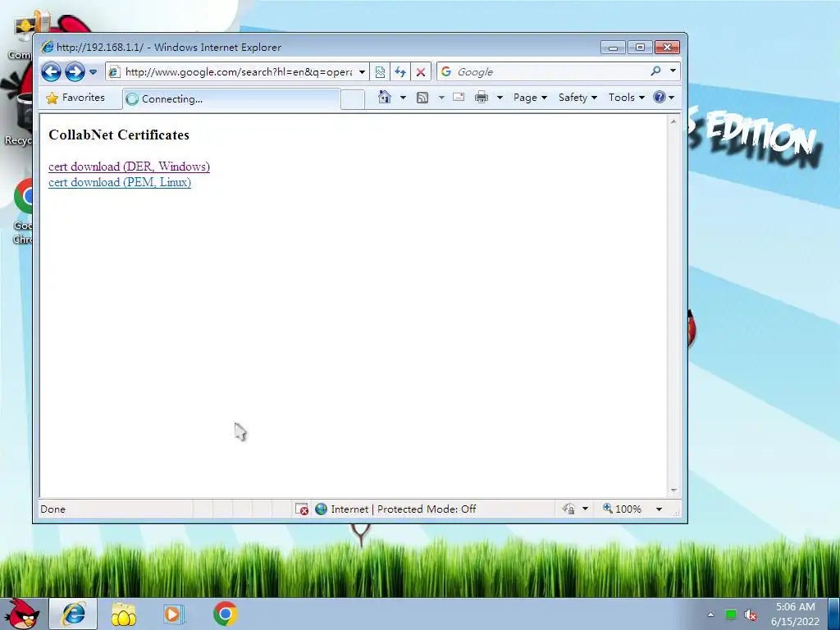Image resolution: width=840 pixels, height=630 pixels.
Task: Click the privacy report icon in status bar
Action: [x=568, y=509]
